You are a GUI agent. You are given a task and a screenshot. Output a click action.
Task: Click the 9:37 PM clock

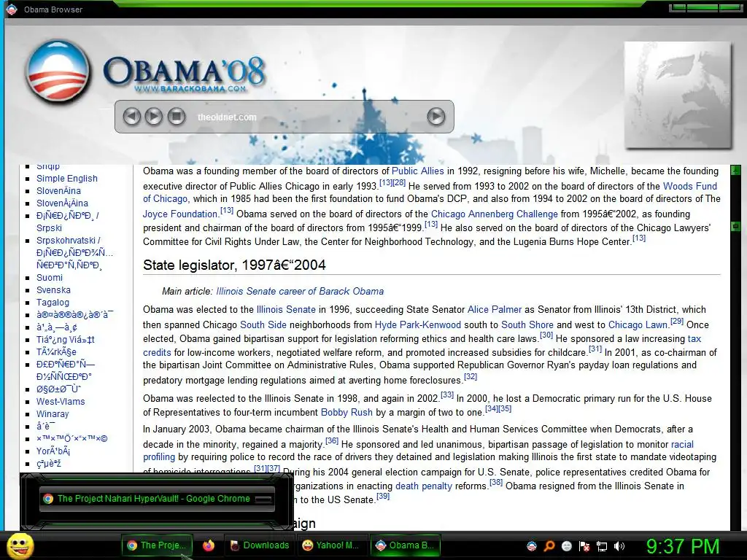point(683,546)
